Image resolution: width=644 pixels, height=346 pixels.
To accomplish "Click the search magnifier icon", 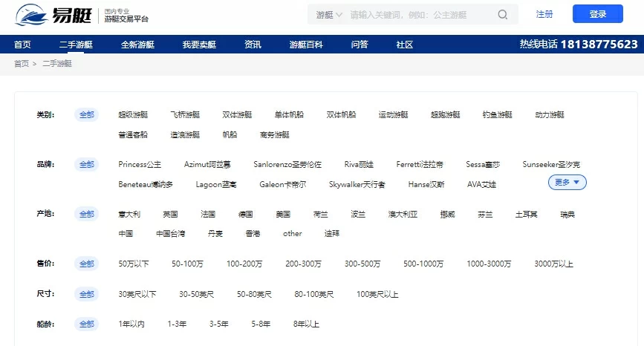I will tap(502, 15).
